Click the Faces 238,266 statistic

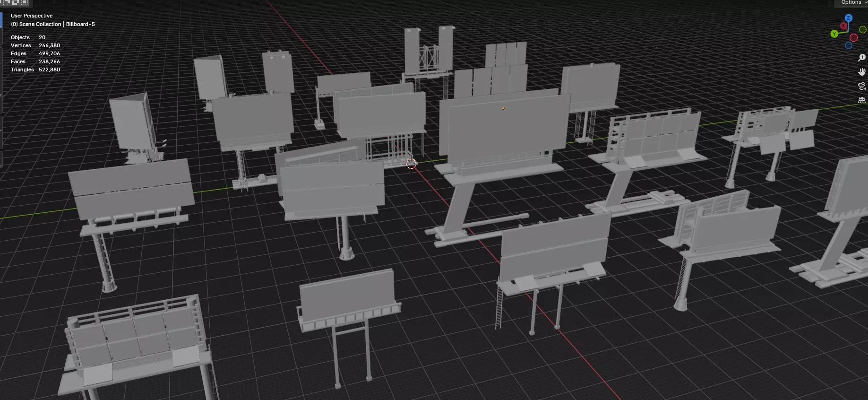coord(35,61)
